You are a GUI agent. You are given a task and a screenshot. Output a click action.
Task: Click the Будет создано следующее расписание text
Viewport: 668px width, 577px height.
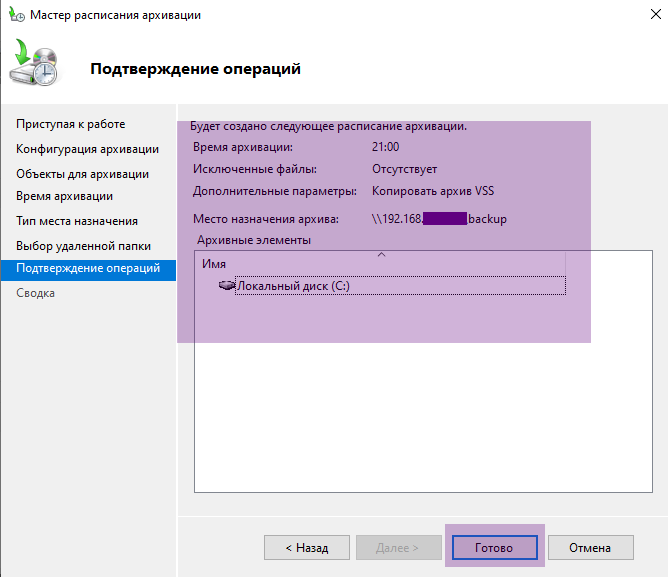click(x=328, y=126)
